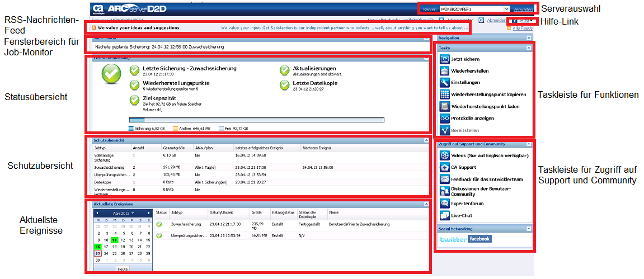Open the April 2012 month picker

(x=123, y=214)
